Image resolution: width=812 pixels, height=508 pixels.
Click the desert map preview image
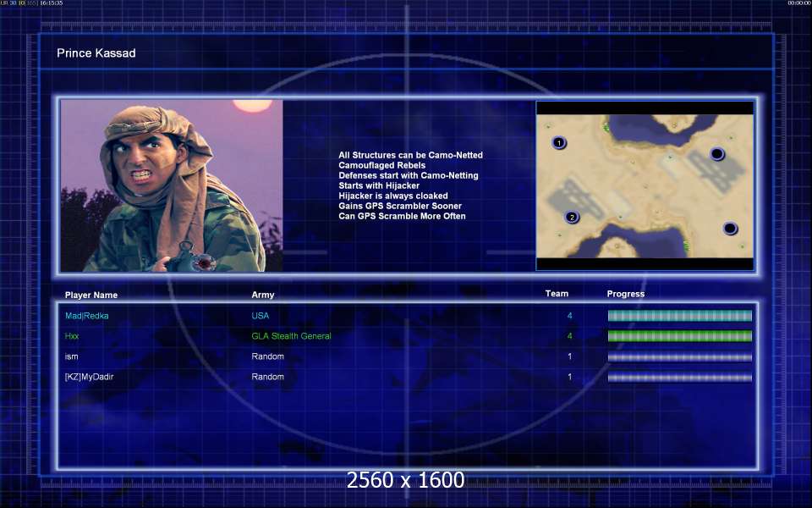[x=645, y=186]
